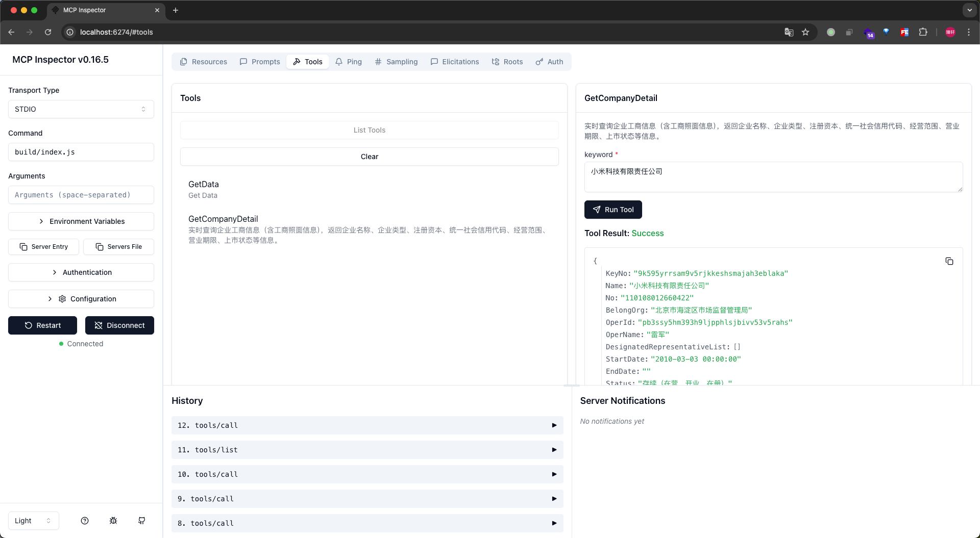Viewport: 980px width, 538px height.
Task: Open the help question mark icon
Action: click(x=84, y=521)
